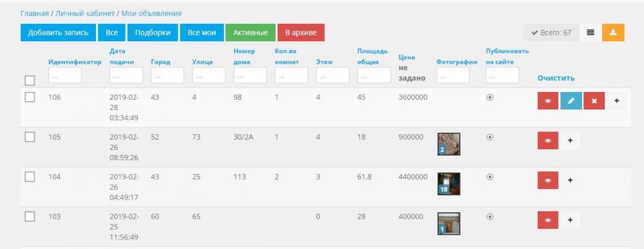644x249 pixels.
Task: Expand listing 103 with the plus icon
Action: 570,220
